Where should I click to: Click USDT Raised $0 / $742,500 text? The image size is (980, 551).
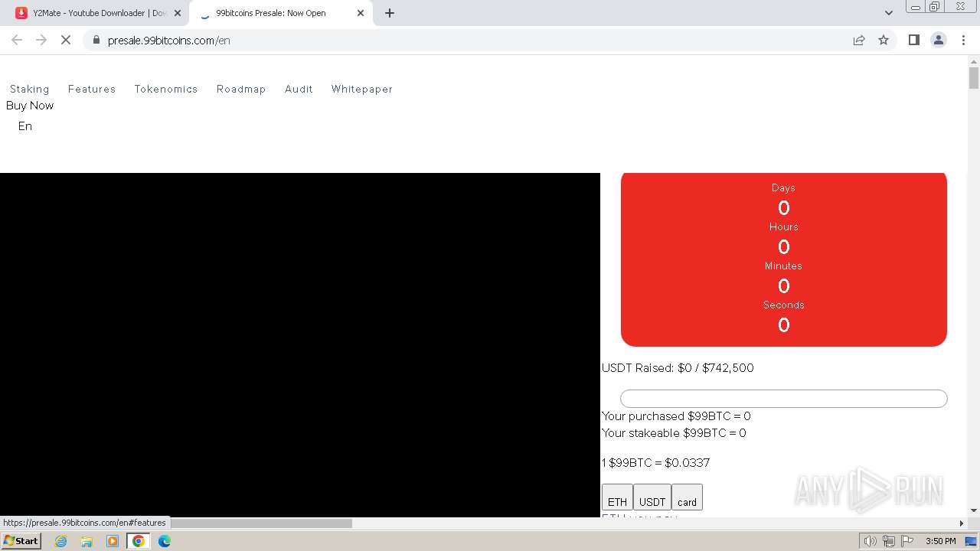pos(678,368)
